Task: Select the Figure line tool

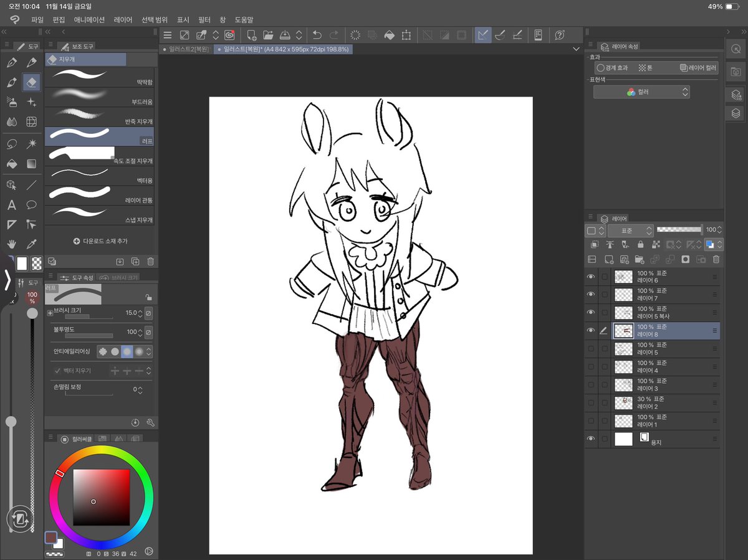Action: point(32,185)
